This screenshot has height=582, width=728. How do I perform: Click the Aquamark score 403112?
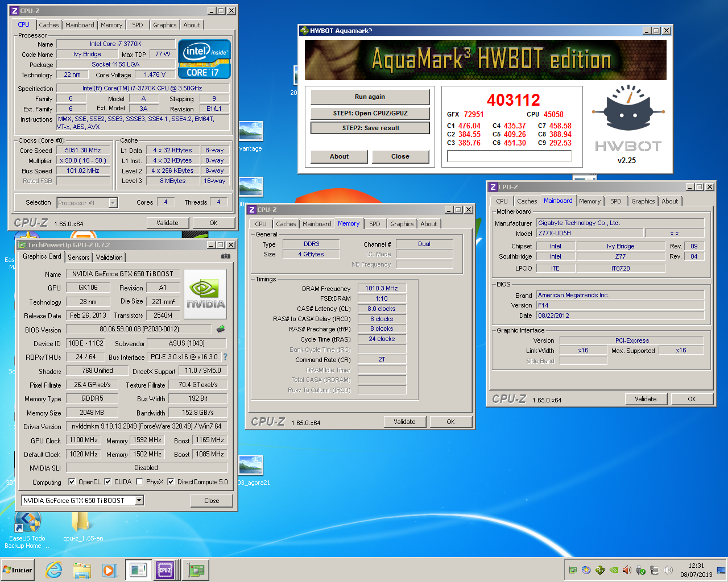pyautogui.click(x=513, y=100)
